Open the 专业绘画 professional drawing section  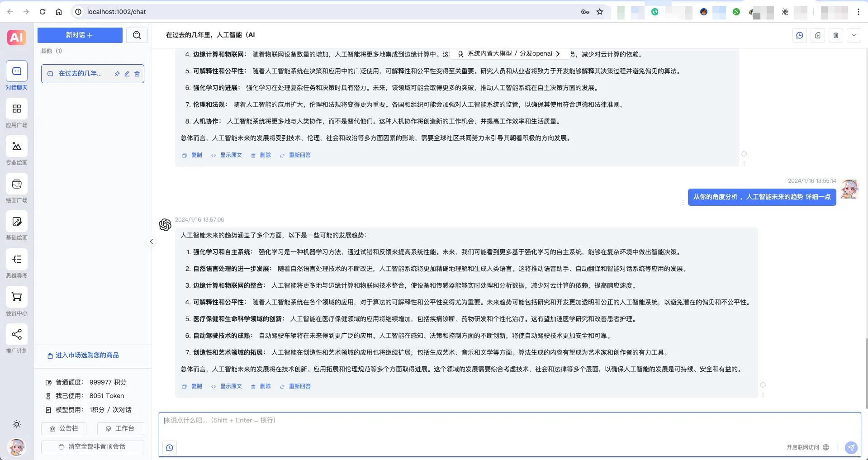pos(17,151)
